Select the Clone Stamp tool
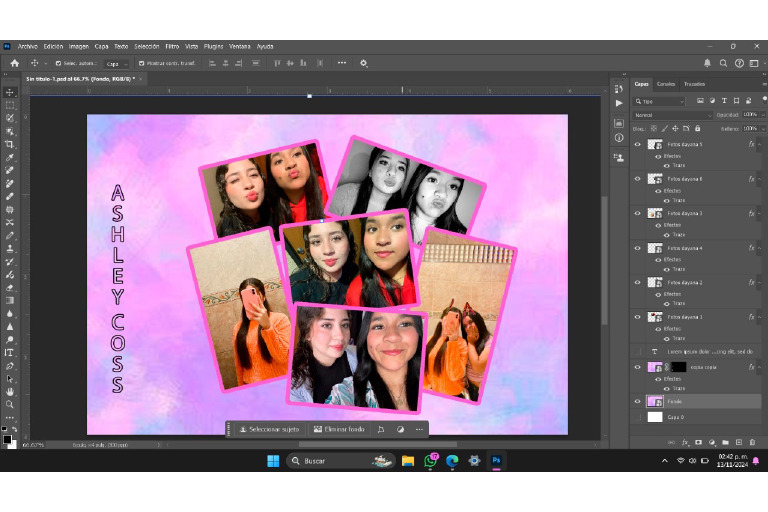768x512 pixels. click(9, 248)
